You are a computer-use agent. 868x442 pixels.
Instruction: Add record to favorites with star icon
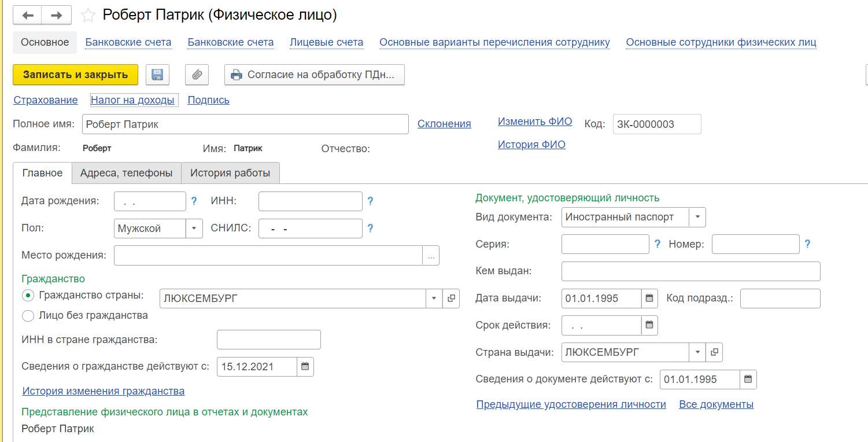pos(88,15)
